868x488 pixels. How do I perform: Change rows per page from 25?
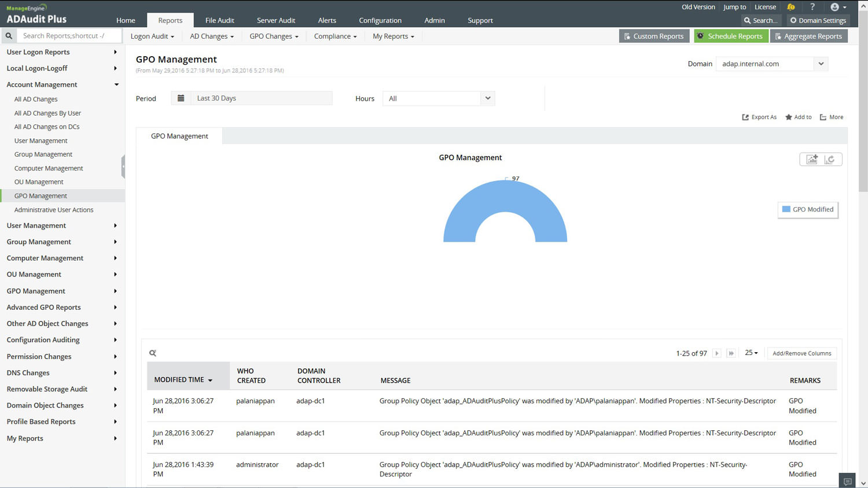click(x=751, y=353)
